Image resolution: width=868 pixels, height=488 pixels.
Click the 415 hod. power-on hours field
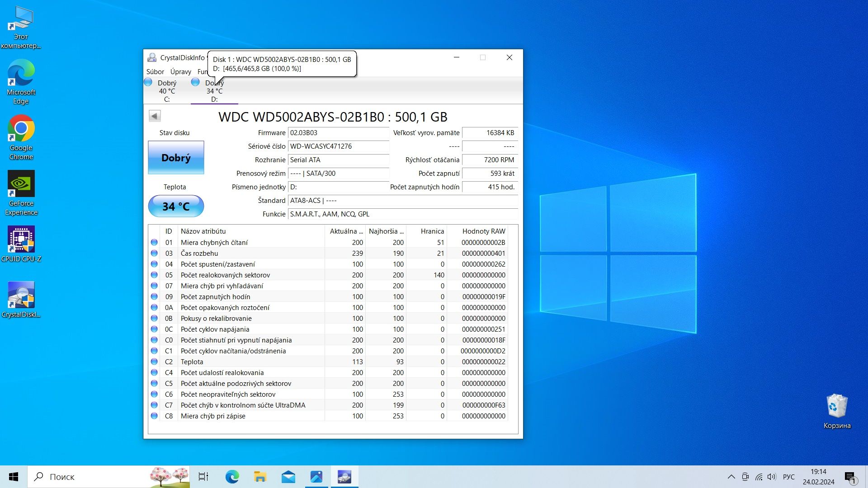[490, 187]
